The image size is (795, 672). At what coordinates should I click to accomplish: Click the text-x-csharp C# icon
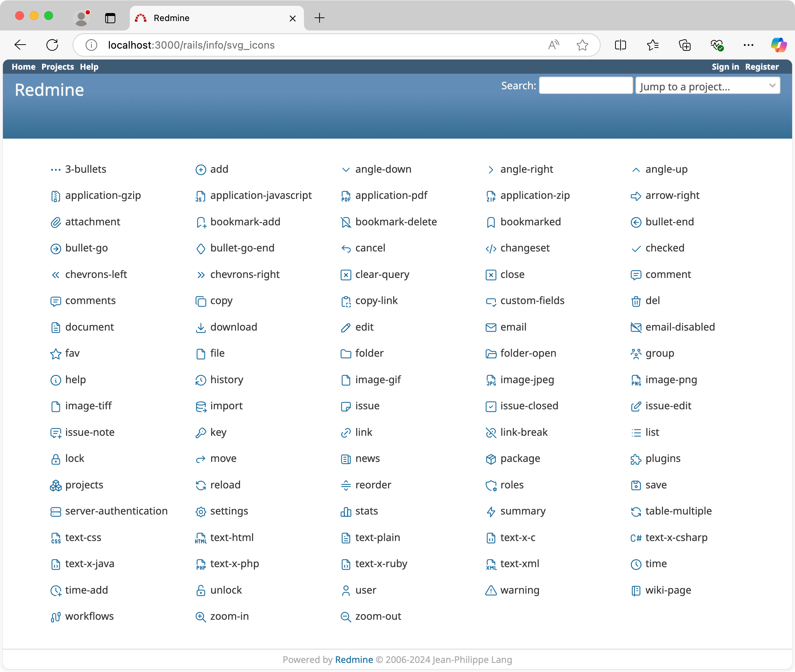tap(636, 538)
